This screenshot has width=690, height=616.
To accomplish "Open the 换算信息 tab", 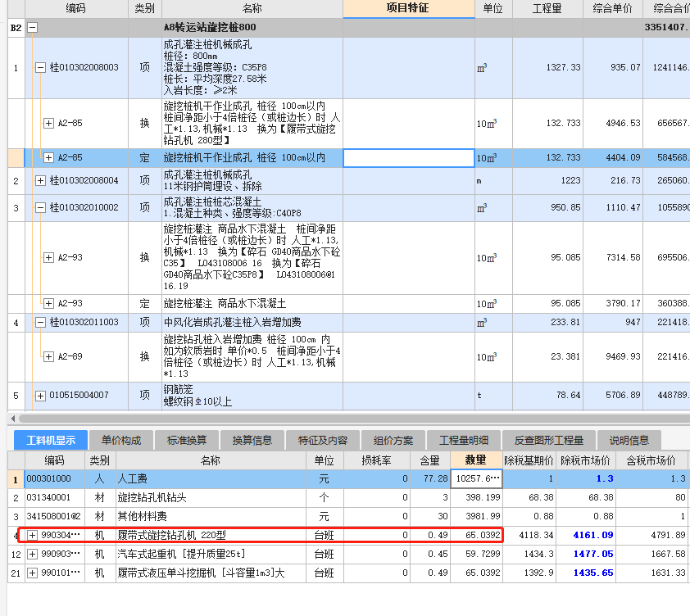I will click(x=252, y=440).
